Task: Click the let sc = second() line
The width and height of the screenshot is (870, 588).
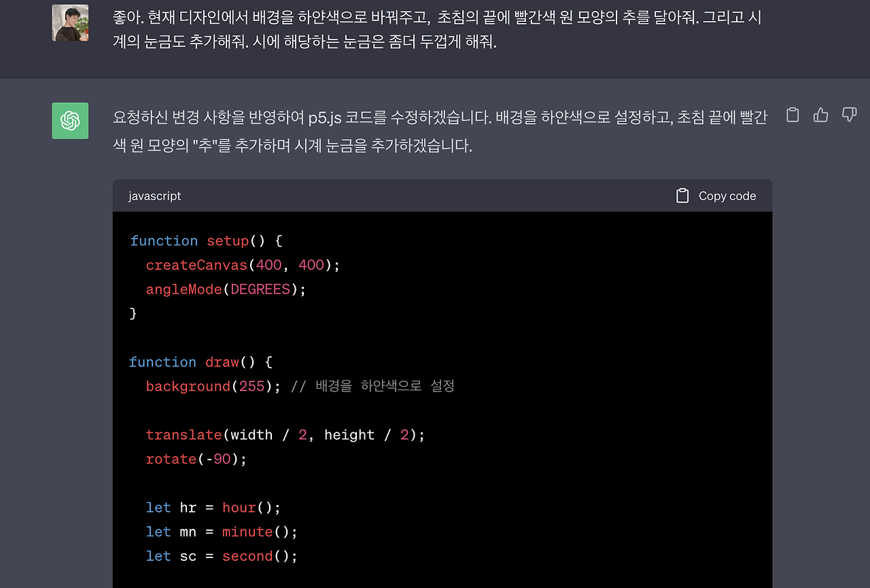Action: click(x=222, y=556)
